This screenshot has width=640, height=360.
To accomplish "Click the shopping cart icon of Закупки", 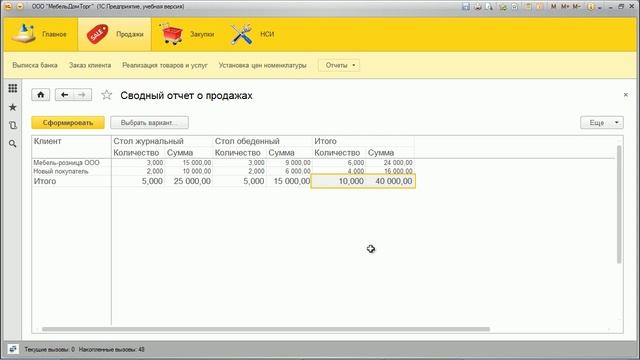I will [171, 34].
